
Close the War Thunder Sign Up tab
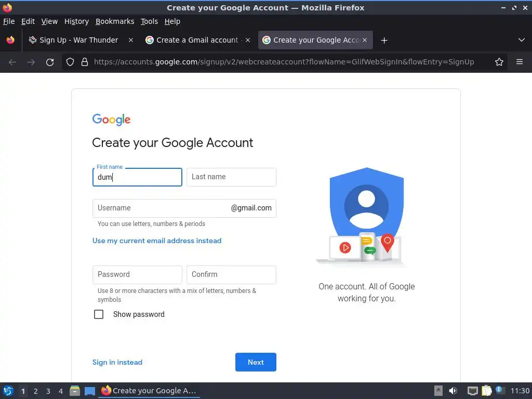tap(130, 40)
